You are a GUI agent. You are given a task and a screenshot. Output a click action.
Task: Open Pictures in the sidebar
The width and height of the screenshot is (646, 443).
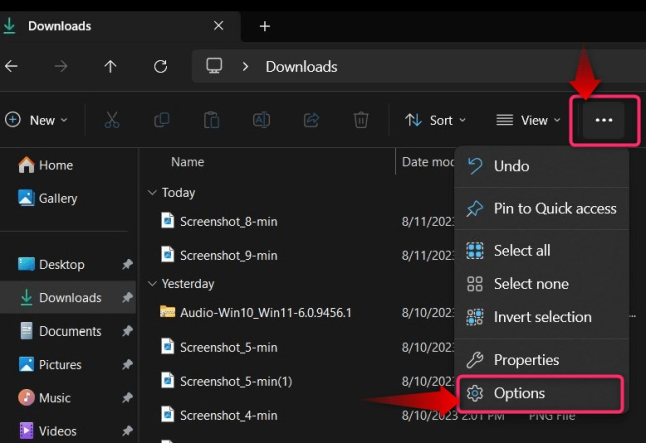(50, 364)
